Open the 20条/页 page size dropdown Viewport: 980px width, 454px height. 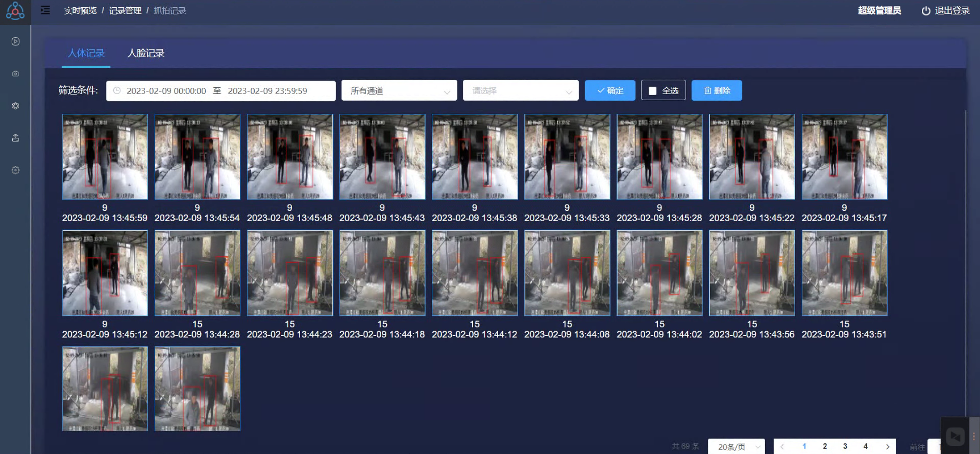pyautogui.click(x=736, y=447)
